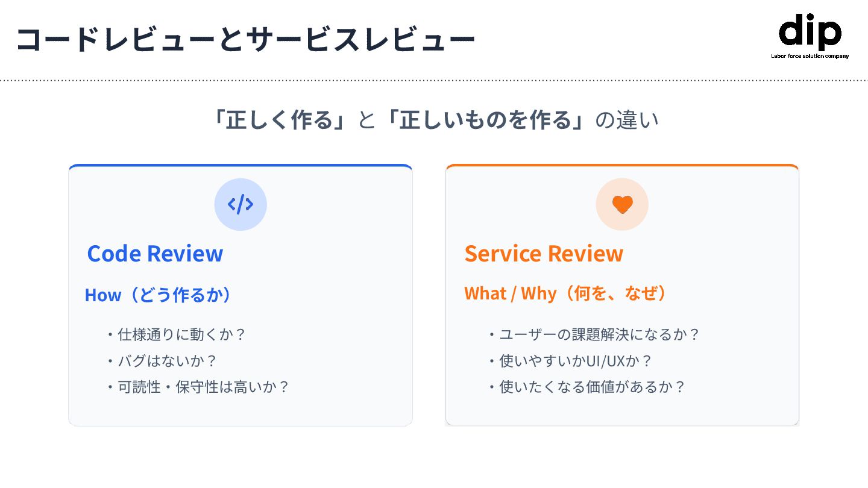Click the text の違い in subtitle
The width and height of the screenshot is (868, 488).
pos(627,120)
